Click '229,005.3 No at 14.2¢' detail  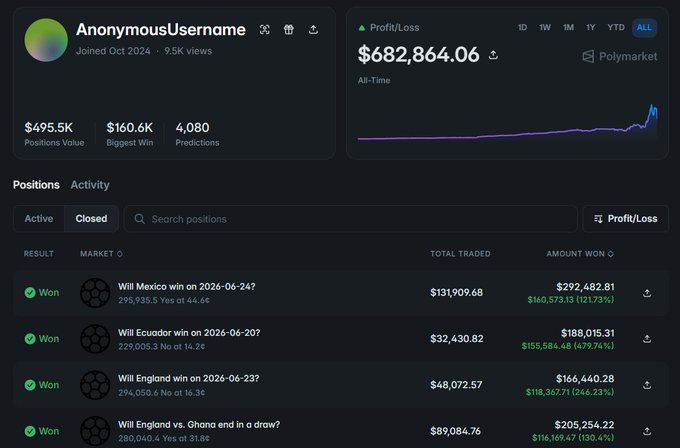click(161, 347)
